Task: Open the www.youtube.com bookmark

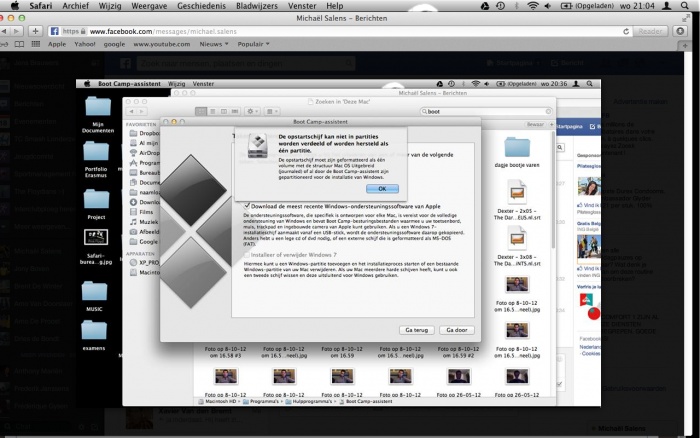Action: click(162, 44)
